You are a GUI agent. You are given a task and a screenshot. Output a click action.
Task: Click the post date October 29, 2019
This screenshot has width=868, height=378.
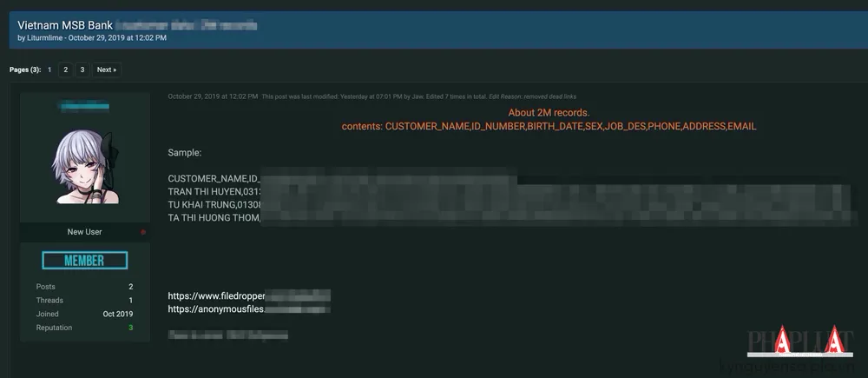point(213,96)
